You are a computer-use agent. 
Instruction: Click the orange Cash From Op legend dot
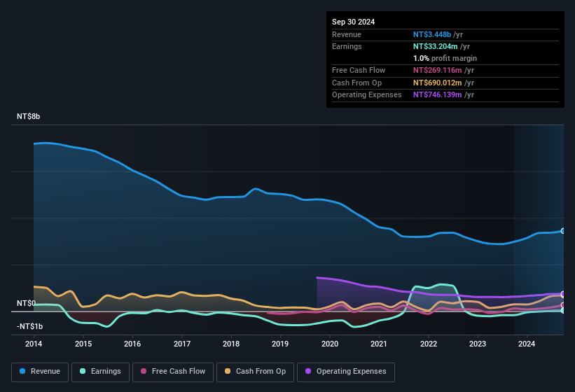pos(228,371)
